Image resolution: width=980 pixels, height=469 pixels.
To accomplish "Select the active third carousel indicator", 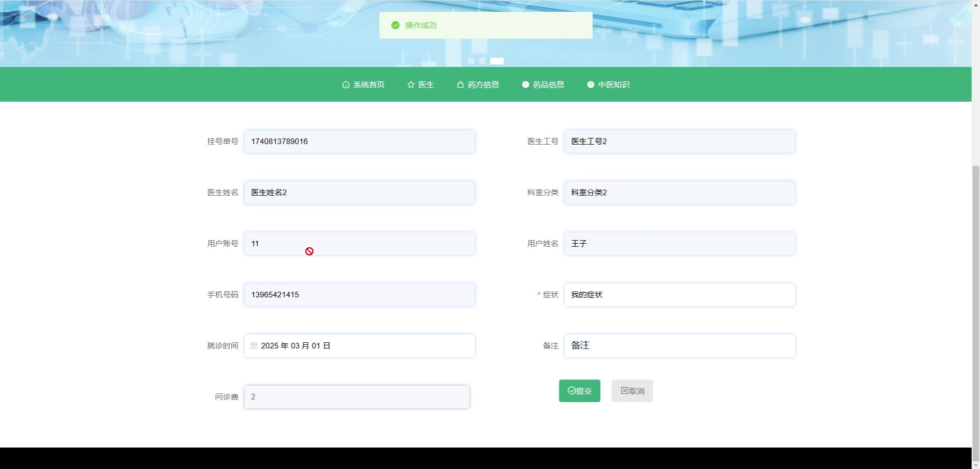I will coord(497,61).
